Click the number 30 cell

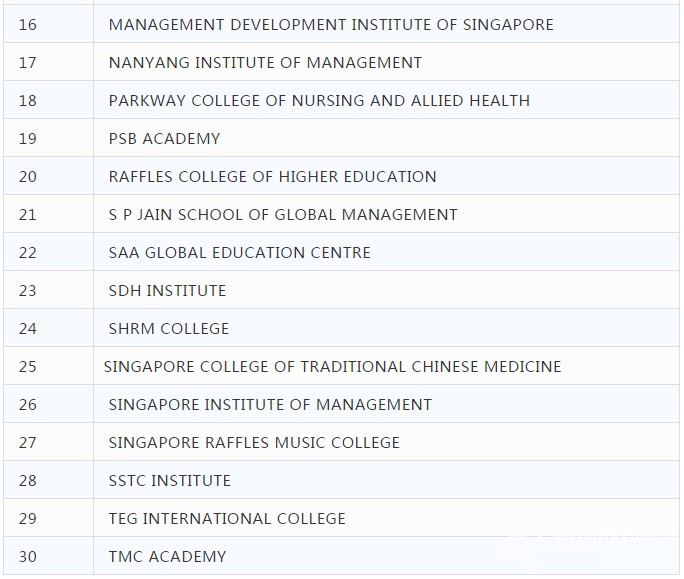click(48, 555)
